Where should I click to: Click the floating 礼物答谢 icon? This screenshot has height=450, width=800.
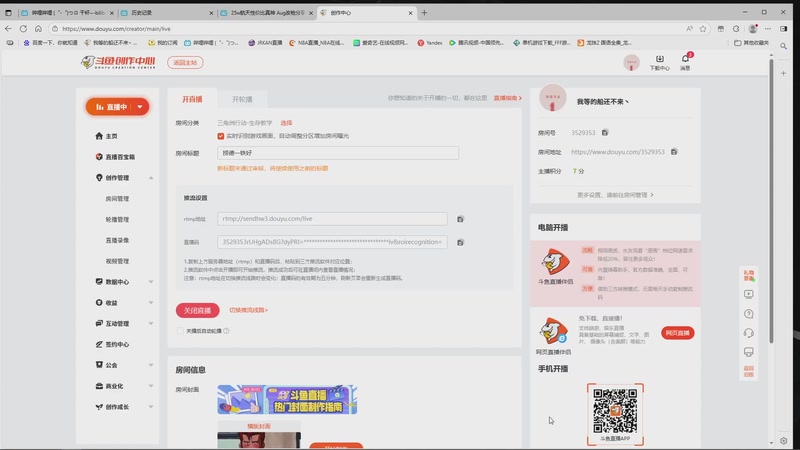coord(748,276)
